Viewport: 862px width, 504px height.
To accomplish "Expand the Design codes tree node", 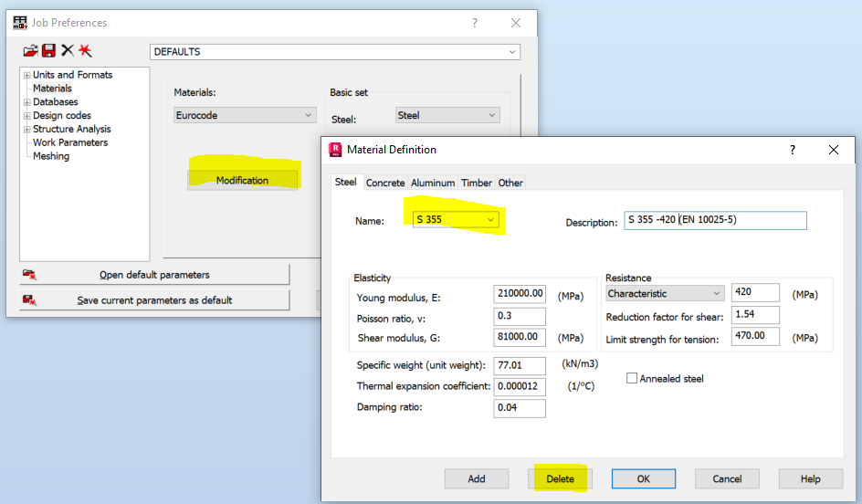I will coord(26,116).
